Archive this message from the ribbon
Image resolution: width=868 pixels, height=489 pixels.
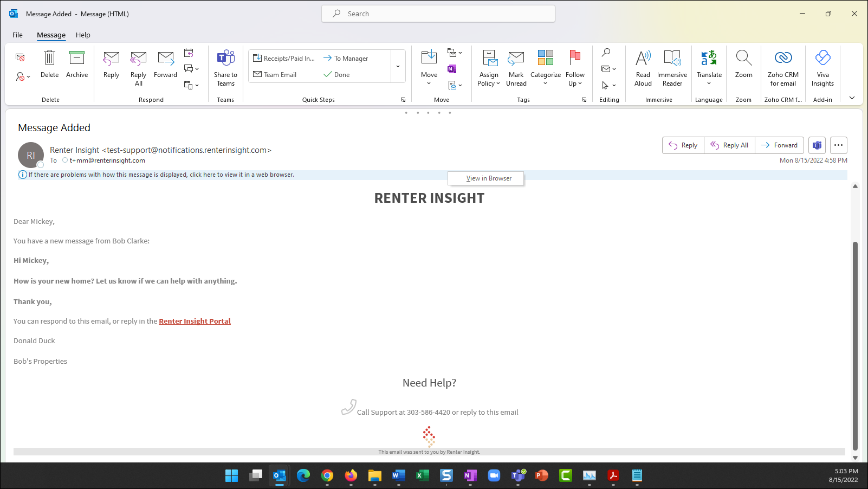[x=77, y=64]
